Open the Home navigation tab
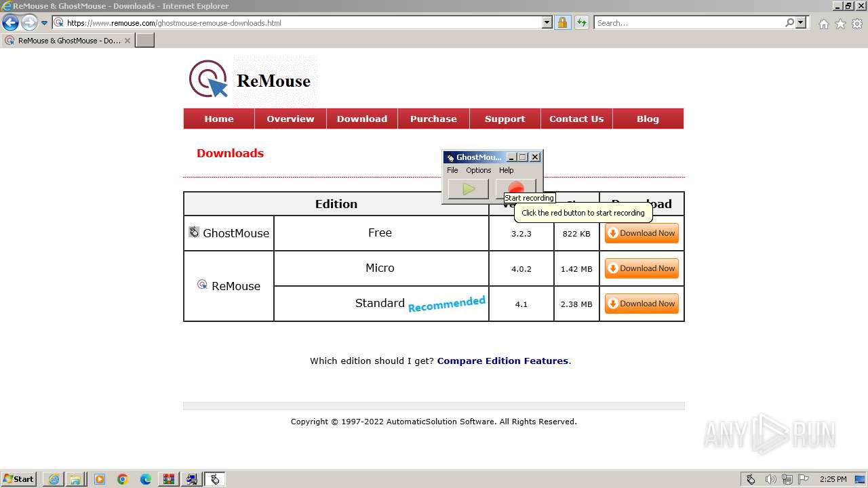868x488 pixels. (x=219, y=119)
